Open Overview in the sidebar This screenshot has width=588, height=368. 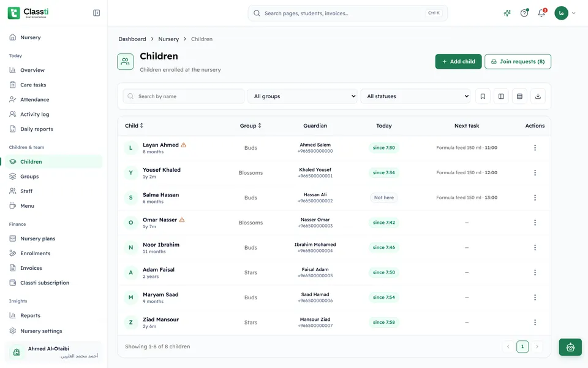click(54, 70)
